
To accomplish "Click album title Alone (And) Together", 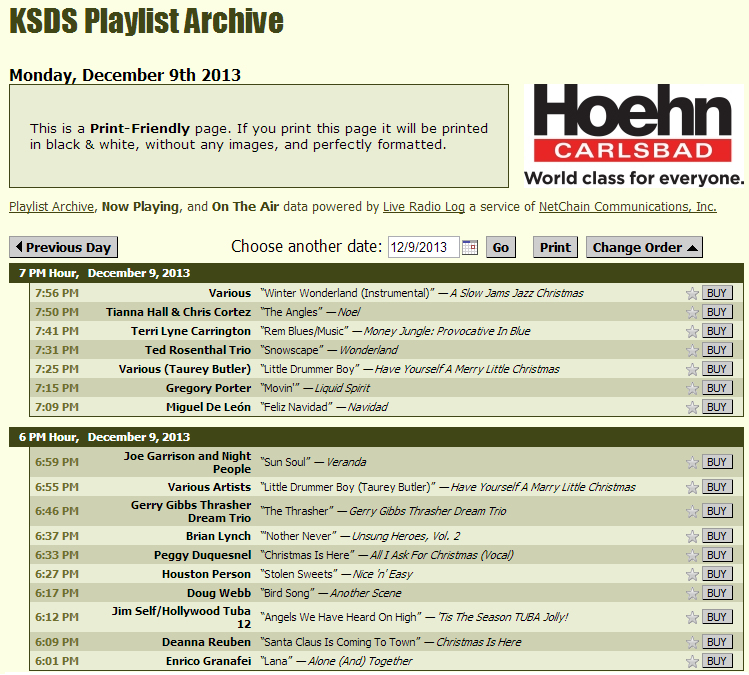I will [360, 661].
